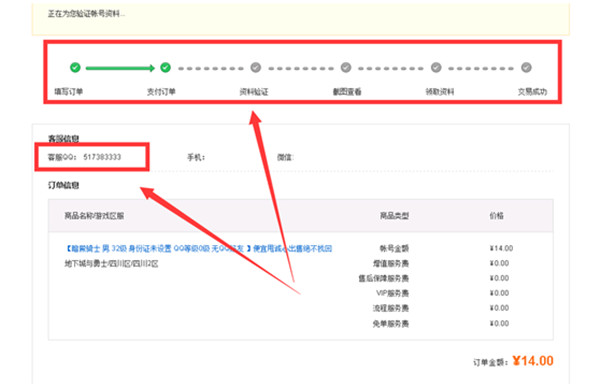
Task: Select the 交易成功 step label
Action: point(532,92)
